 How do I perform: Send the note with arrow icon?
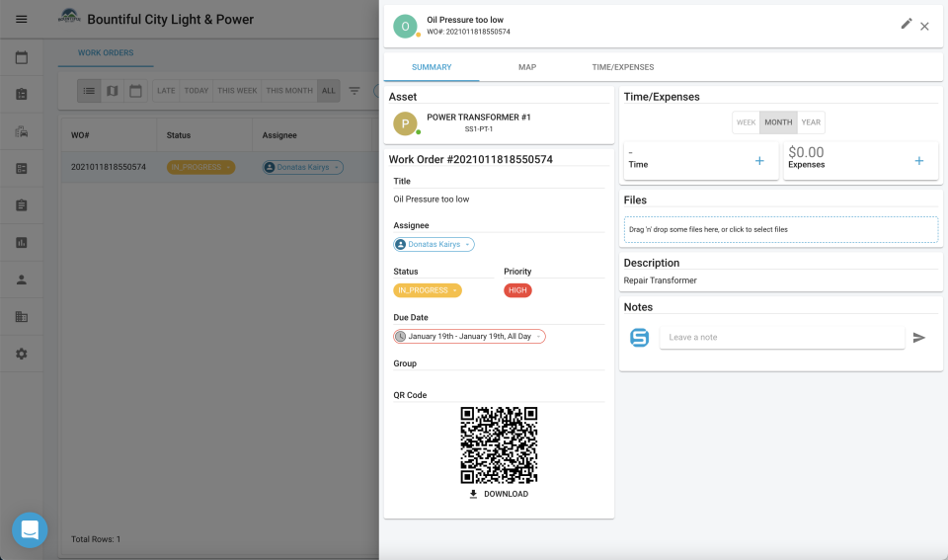(x=919, y=338)
